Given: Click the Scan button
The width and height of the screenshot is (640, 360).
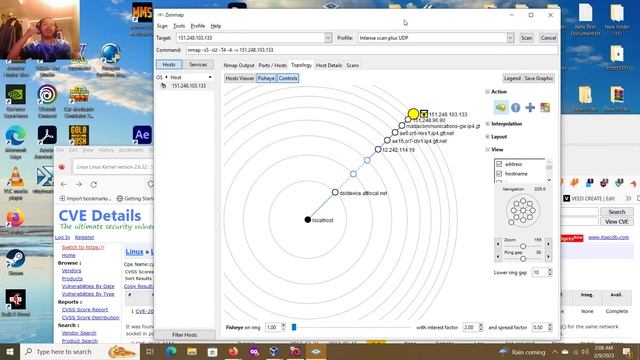Looking at the screenshot, I should (x=527, y=38).
